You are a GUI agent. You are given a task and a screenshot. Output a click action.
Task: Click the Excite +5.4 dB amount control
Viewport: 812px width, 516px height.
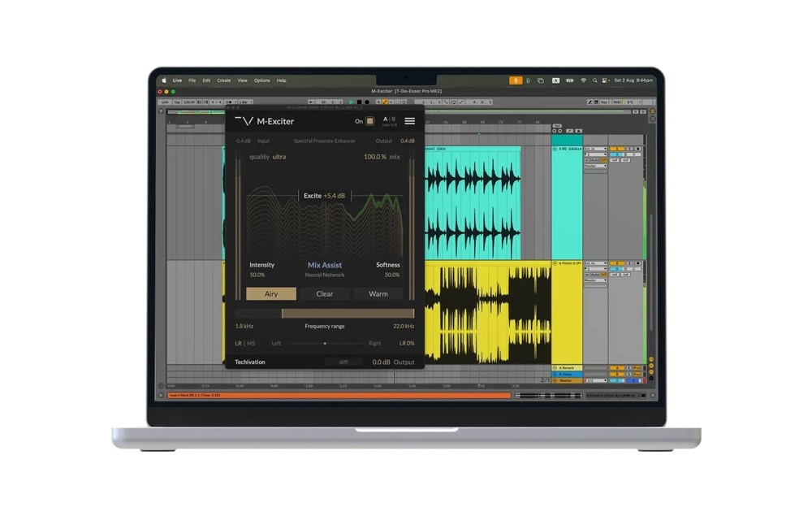point(325,195)
